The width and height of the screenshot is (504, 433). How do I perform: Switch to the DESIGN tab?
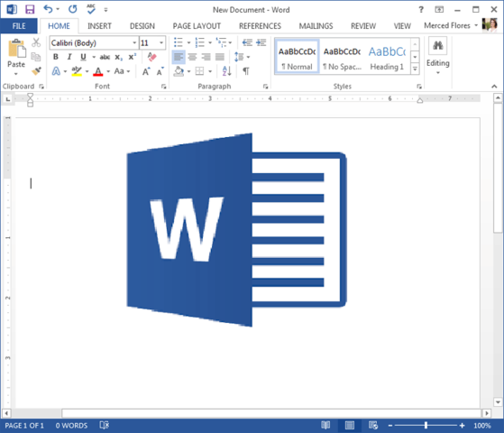(x=142, y=26)
